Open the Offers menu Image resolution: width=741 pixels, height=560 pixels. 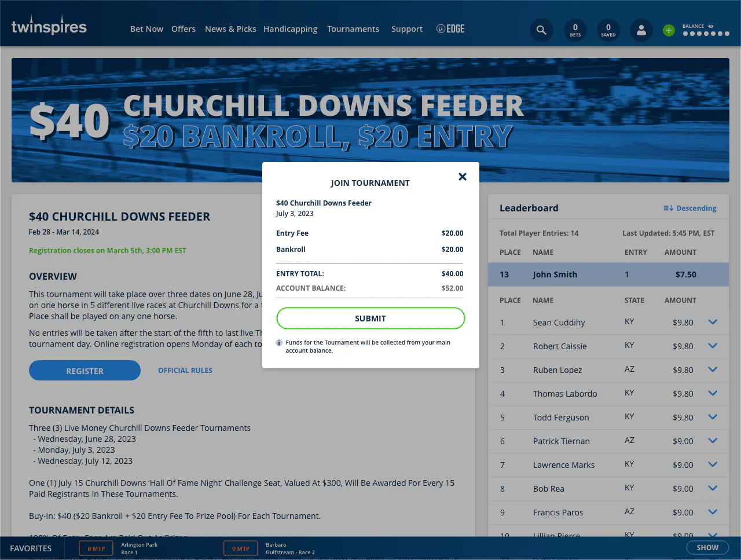point(184,29)
